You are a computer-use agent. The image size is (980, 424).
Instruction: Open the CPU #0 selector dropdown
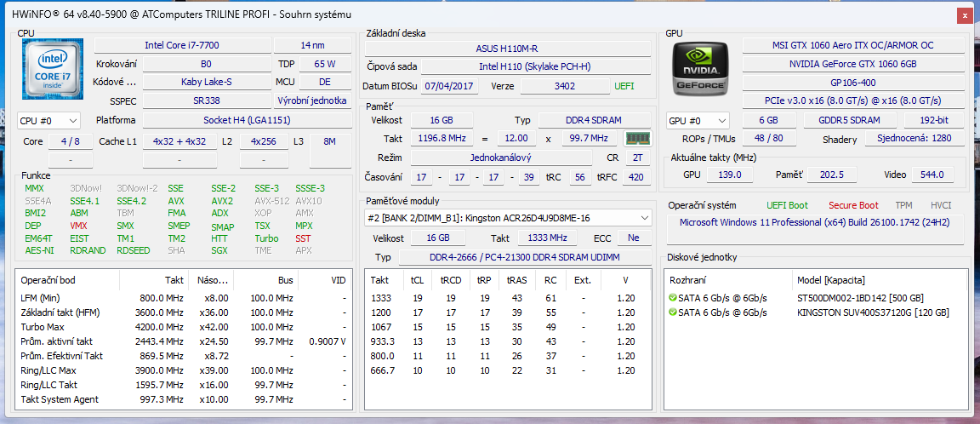[x=49, y=121]
